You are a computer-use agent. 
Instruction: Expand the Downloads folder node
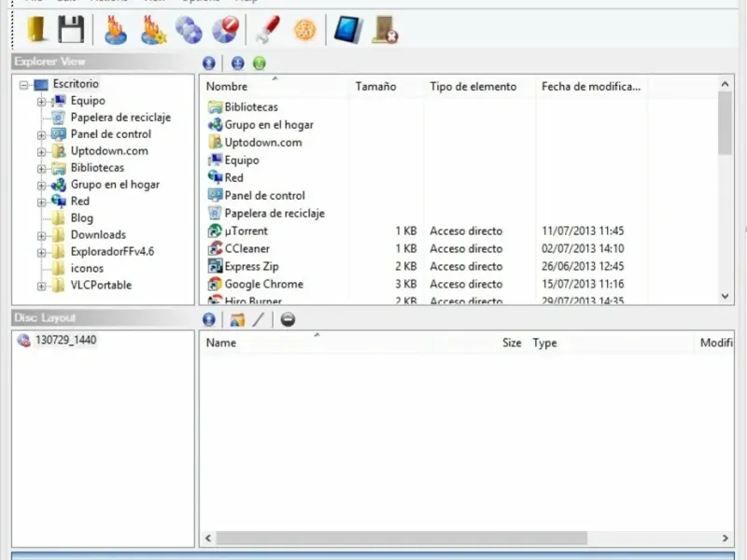point(41,236)
